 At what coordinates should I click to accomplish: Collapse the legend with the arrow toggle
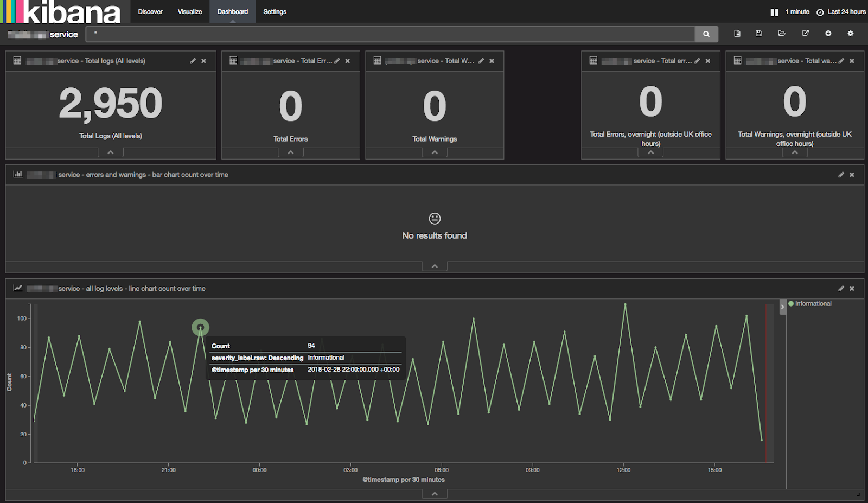click(x=782, y=307)
